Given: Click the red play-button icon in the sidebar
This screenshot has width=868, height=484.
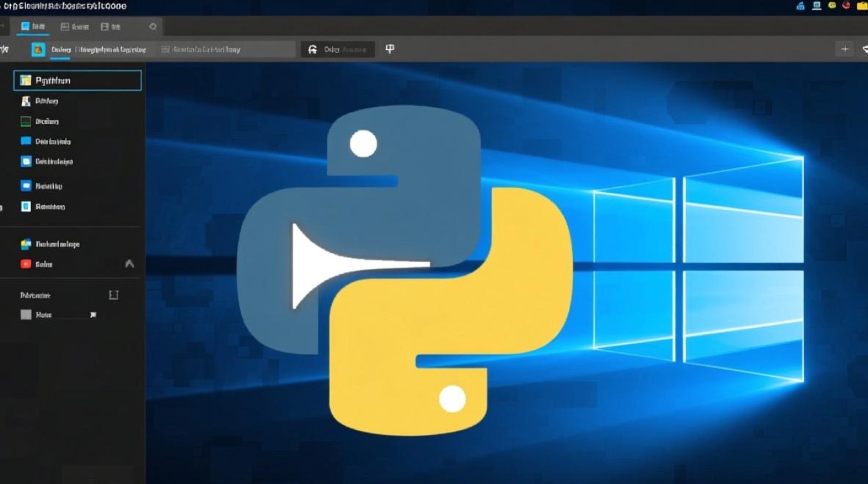Looking at the screenshot, I should [26, 264].
